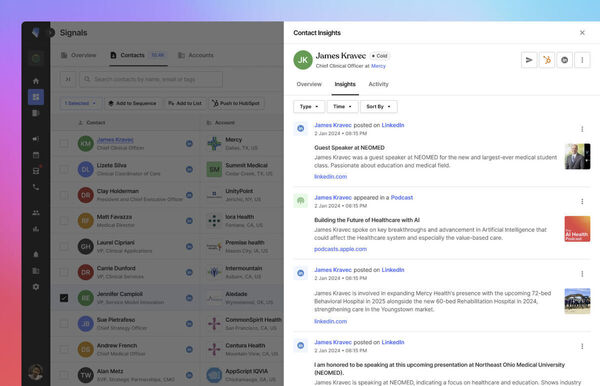The width and height of the screenshot is (600, 386).
Task: Select the Sue Pietrafeso checkbox
Action: point(64,324)
